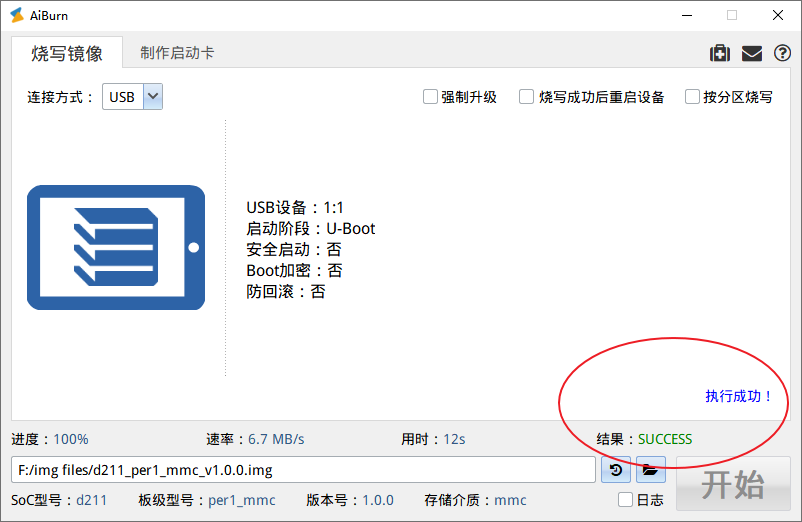Viewport: 802px width, 522px height.
Task: Close the AiBurn window
Action: click(778, 15)
